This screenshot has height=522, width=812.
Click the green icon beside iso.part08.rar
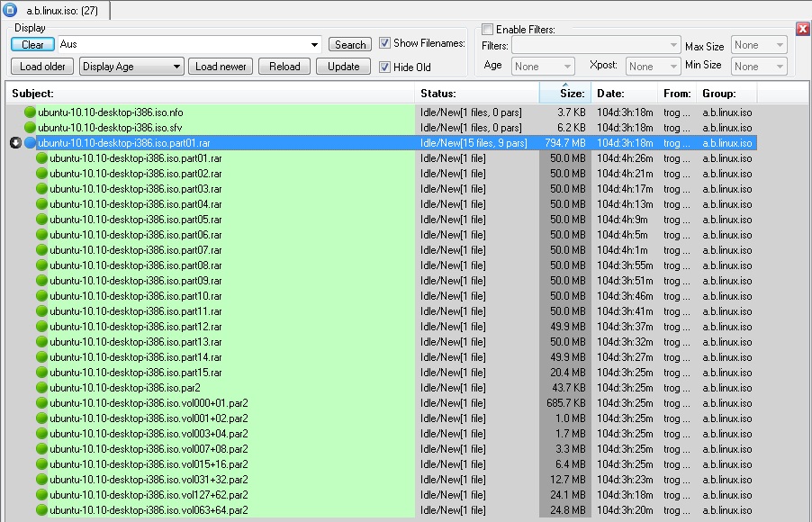[42, 265]
